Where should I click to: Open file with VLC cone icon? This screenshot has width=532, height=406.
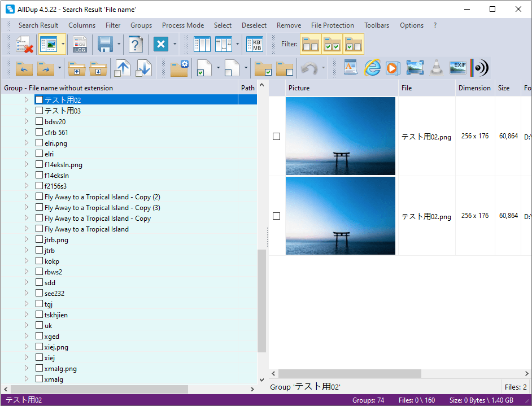(x=435, y=68)
